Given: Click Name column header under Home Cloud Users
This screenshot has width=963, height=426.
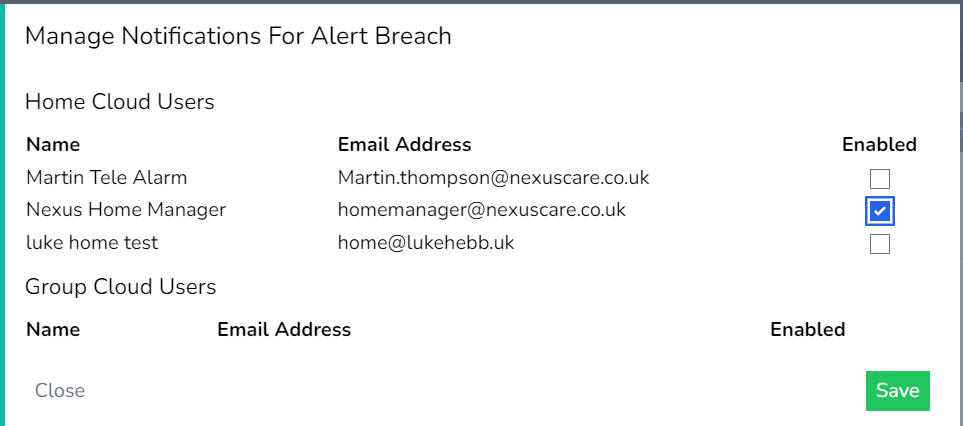Looking at the screenshot, I should (x=53, y=145).
